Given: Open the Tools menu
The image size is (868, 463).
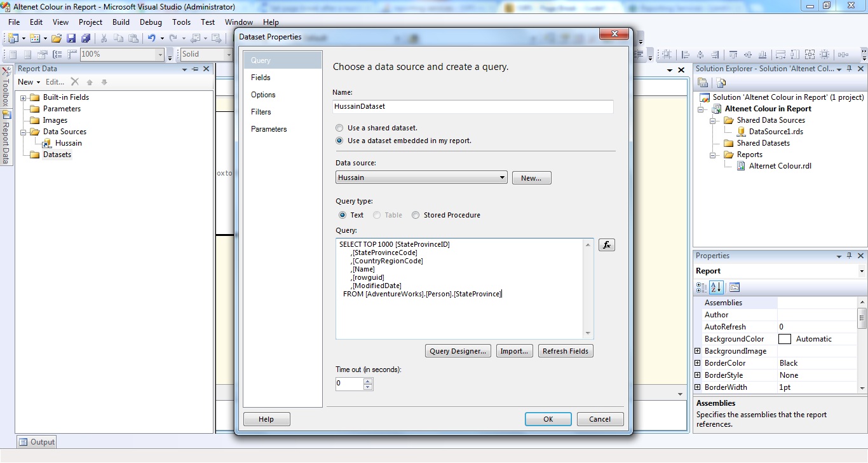Looking at the screenshot, I should pyautogui.click(x=181, y=22).
